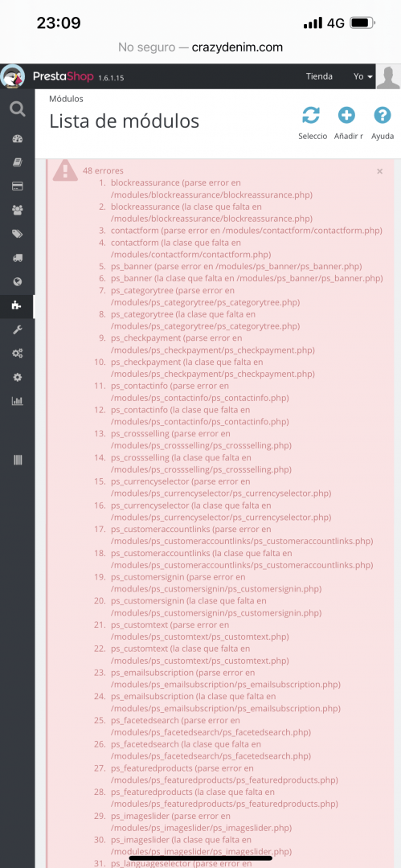The image size is (401, 868).
Task: Click the Añadir add module button
Action: pos(348,123)
